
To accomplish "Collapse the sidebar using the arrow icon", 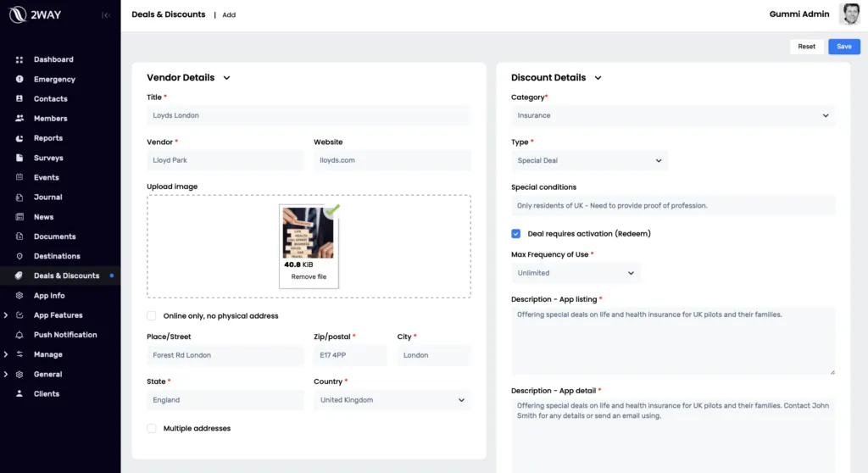I will 105,15.
